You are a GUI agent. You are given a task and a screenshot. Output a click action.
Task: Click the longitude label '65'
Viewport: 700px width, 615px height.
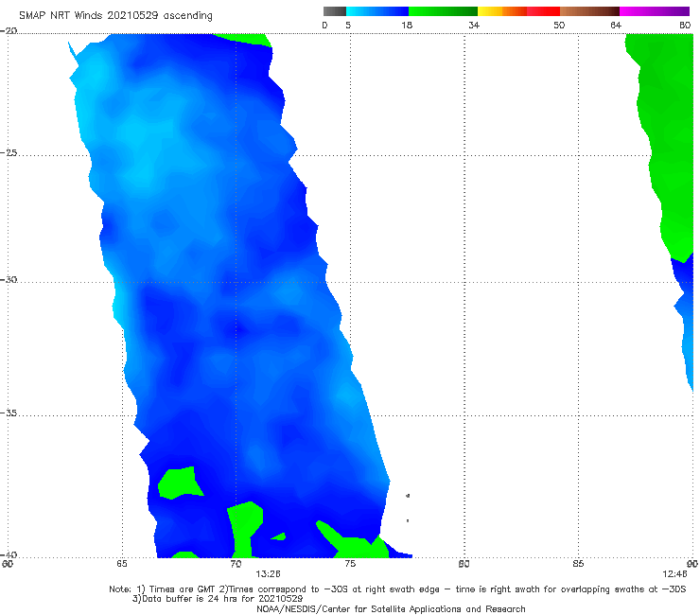click(122, 564)
